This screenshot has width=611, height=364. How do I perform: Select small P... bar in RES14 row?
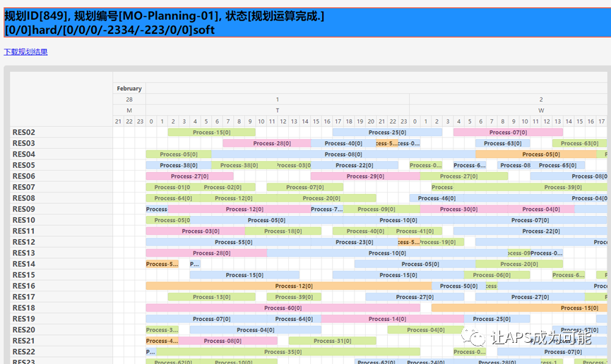(x=195, y=264)
